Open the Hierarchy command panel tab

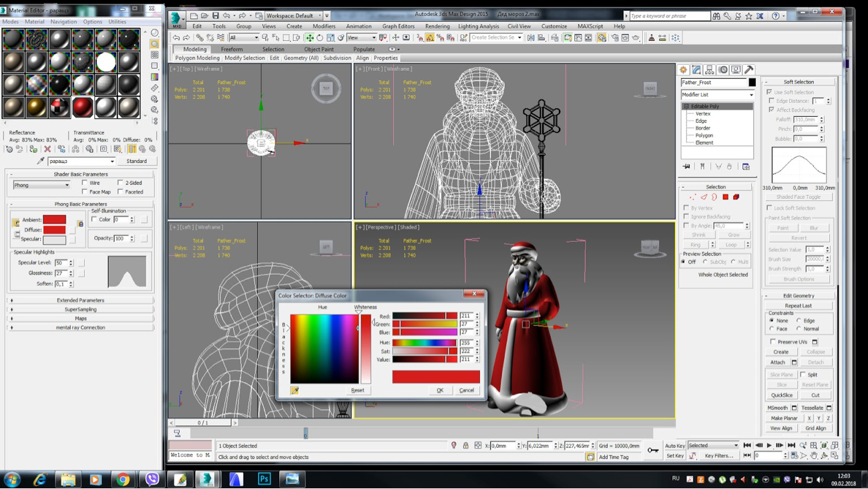709,70
